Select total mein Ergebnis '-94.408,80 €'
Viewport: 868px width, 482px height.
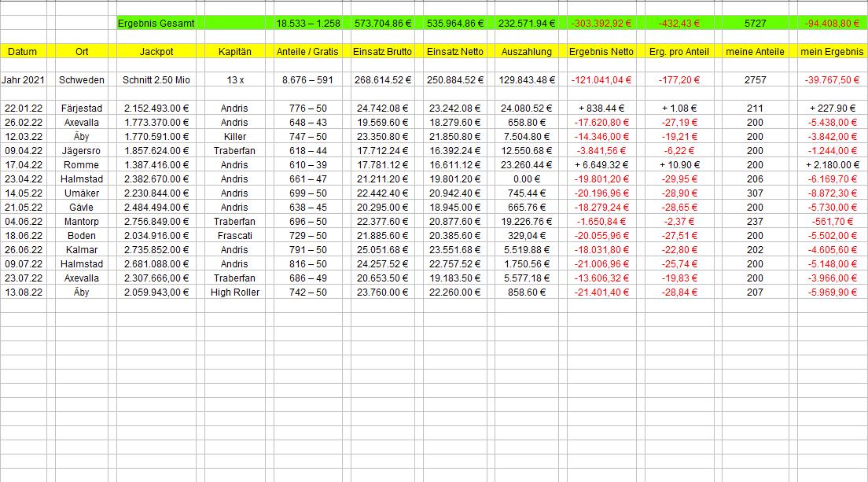click(x=832, y=24)
